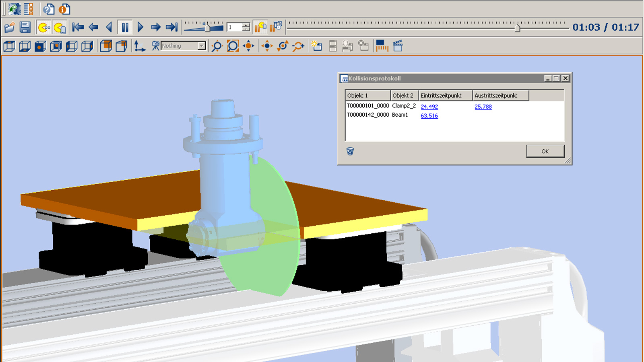Click the trash bin in Kollisionsprotokoll

tap(350, 151)
